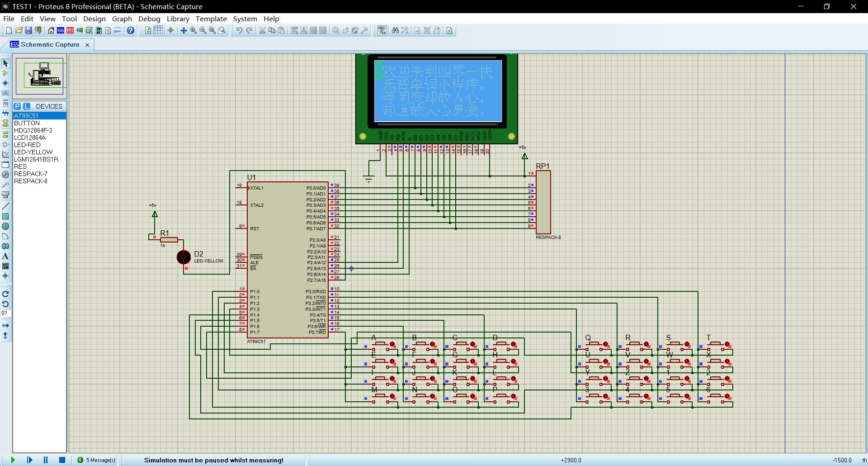The width and height of the screenshot is (868, 466).
Task: Open the File menu
Action: click(x=9, y=19)
